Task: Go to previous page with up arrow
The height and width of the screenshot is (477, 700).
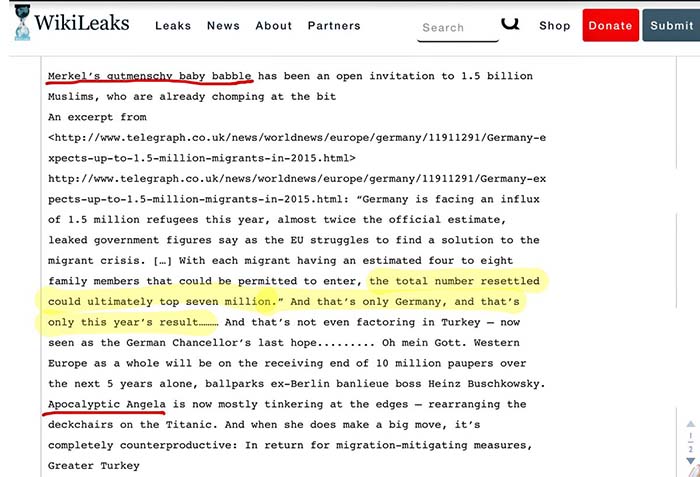Action: pos(691,424)
